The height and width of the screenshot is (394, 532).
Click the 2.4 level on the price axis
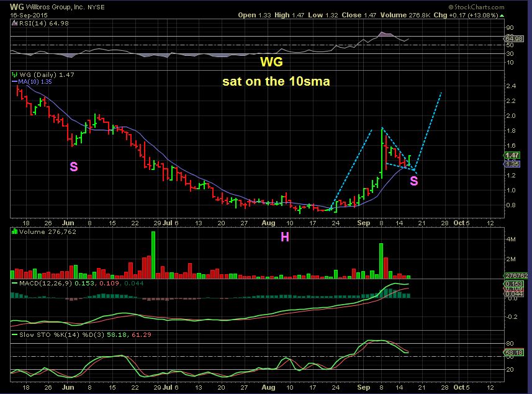click(511, 86)
